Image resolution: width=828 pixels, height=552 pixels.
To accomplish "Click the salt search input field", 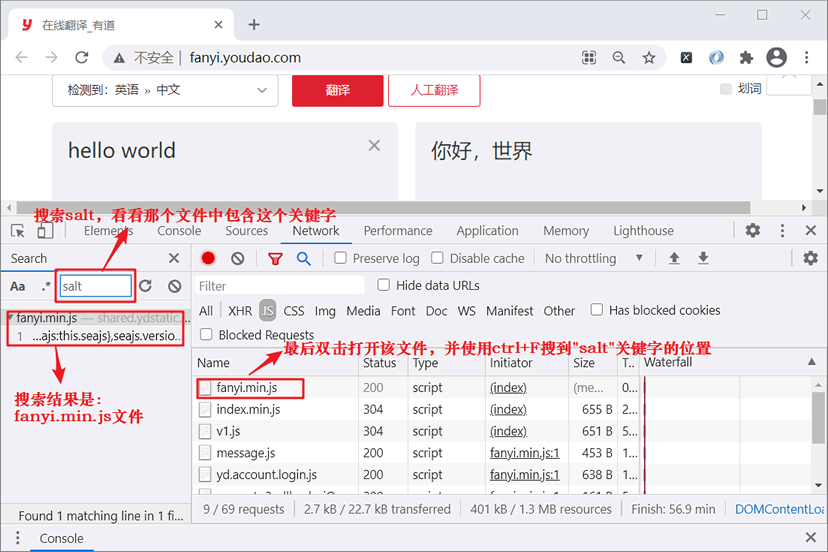I will click(96, 286).
